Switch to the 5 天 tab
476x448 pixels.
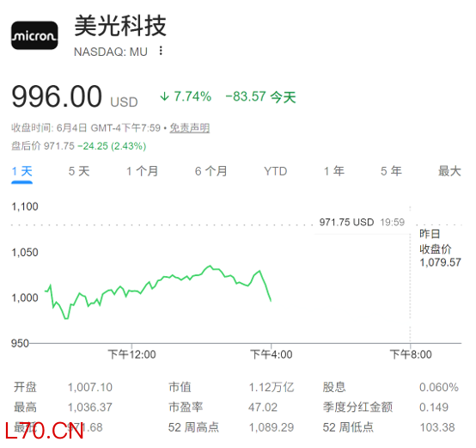pos(79,171)
